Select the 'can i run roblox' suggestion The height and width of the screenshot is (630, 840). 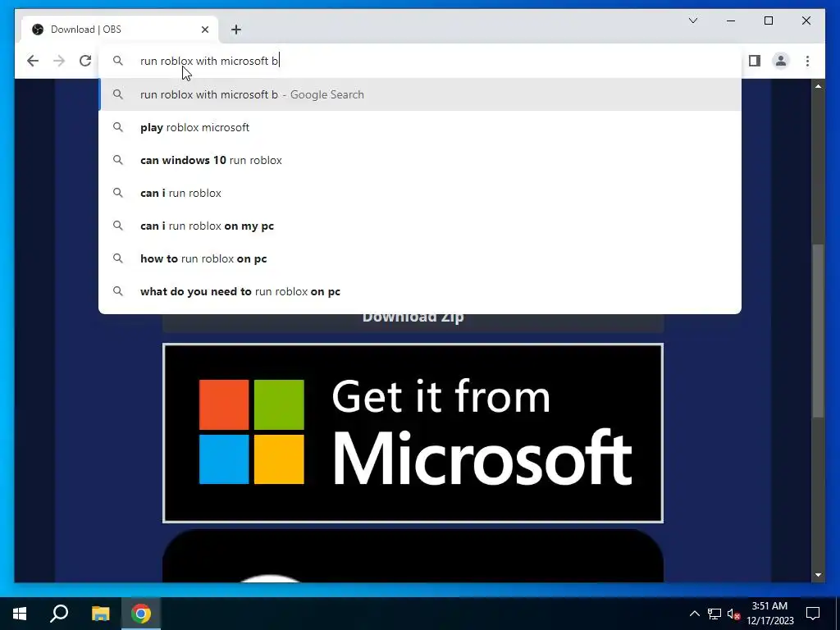click(x=421, y=193)
